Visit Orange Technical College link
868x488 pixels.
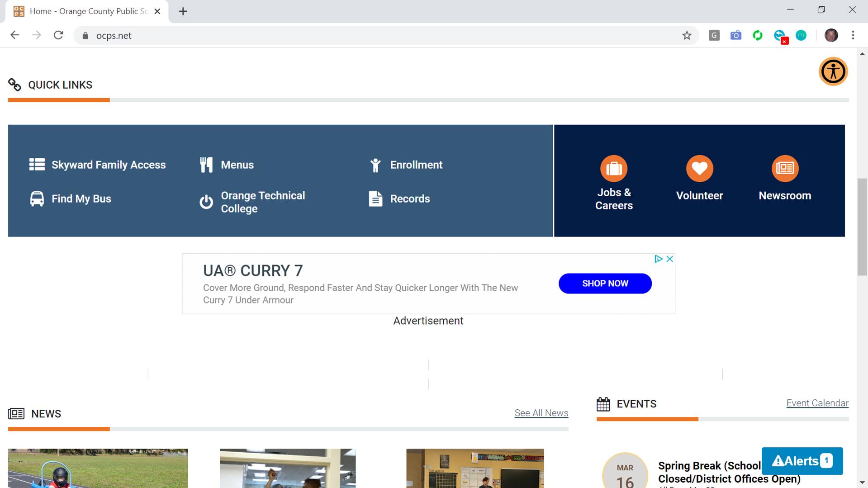coord(263,202)
